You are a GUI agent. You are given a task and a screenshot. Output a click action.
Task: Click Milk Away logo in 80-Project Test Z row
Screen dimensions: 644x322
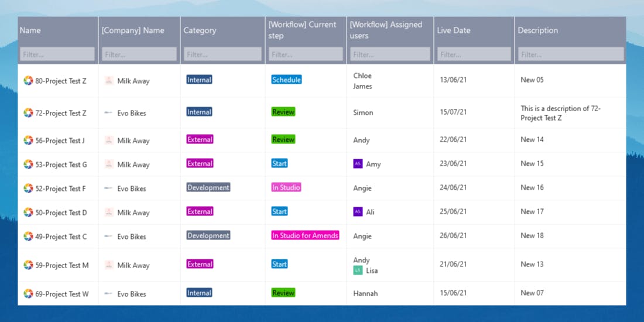[109, 81]
